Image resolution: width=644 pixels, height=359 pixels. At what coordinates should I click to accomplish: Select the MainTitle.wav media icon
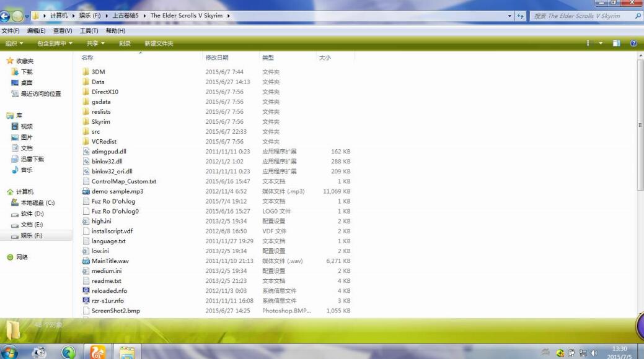[86, 261]
